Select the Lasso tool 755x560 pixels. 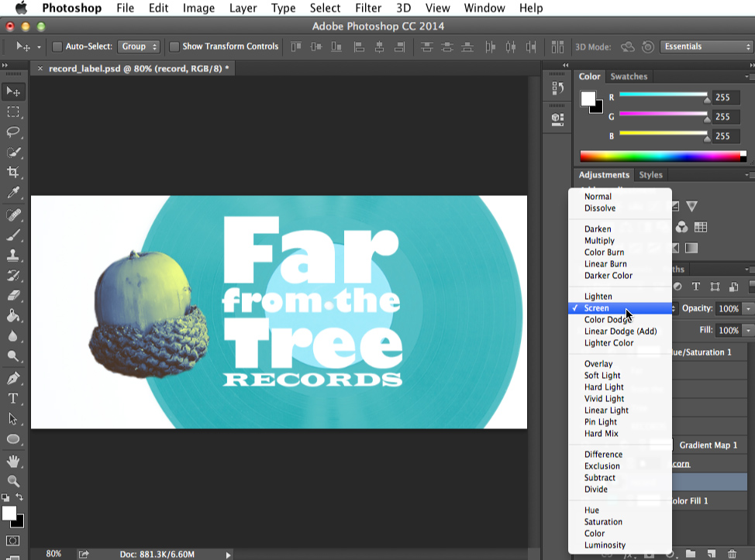pyautogui.click(x=13, y=133)
